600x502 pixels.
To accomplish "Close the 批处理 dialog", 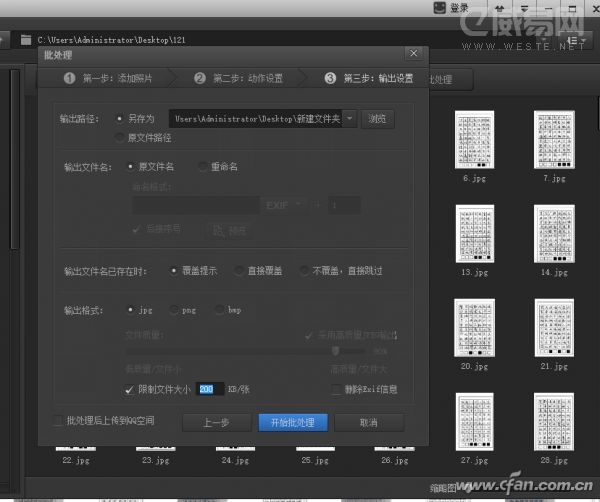I will 413,53.
